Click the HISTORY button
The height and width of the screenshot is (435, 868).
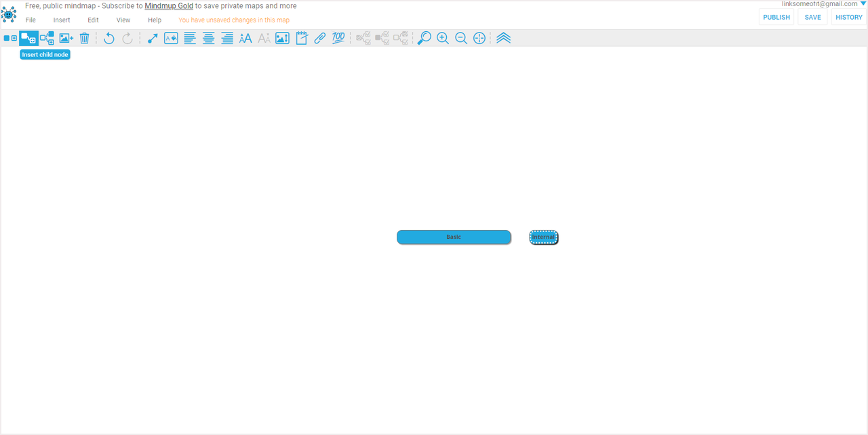[848, 17]
